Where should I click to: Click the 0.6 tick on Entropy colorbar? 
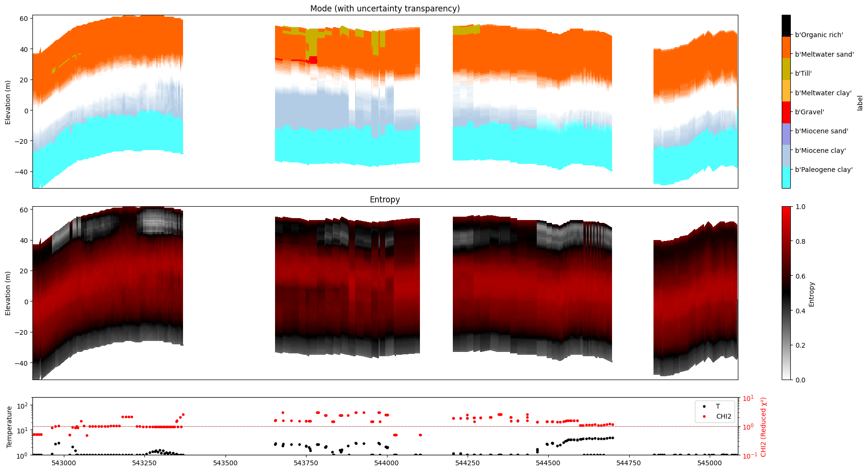tap(801, 276)
